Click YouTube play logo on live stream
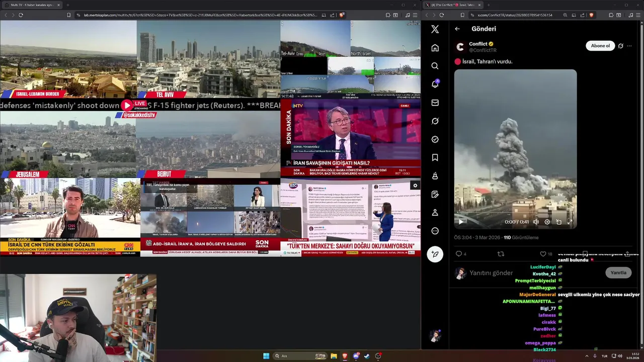This screenshot has width=644, height=362. pos(127,105)
